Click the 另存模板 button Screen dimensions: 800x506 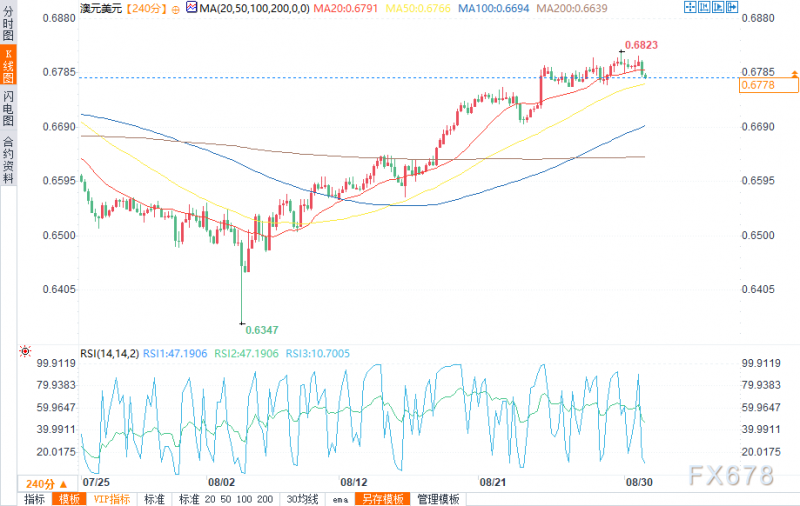click(x=383, y=499)
